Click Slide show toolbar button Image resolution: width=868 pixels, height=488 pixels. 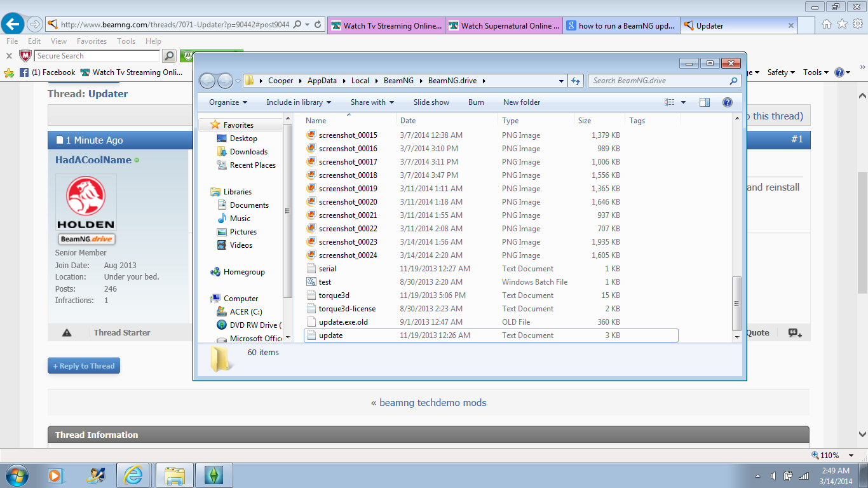point(431,102)
